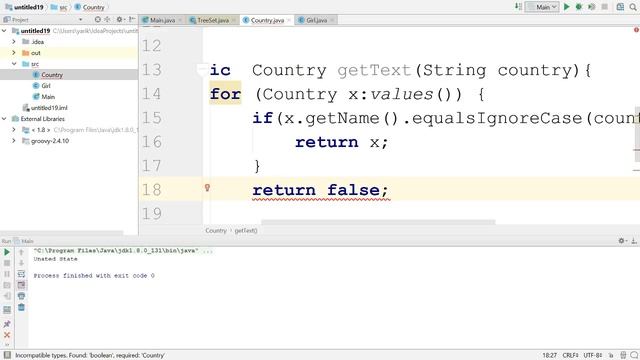640x360 pixels.
Task: Toggle Soft-Wrap icon in Run console
Action: click(x=21, y=274)
